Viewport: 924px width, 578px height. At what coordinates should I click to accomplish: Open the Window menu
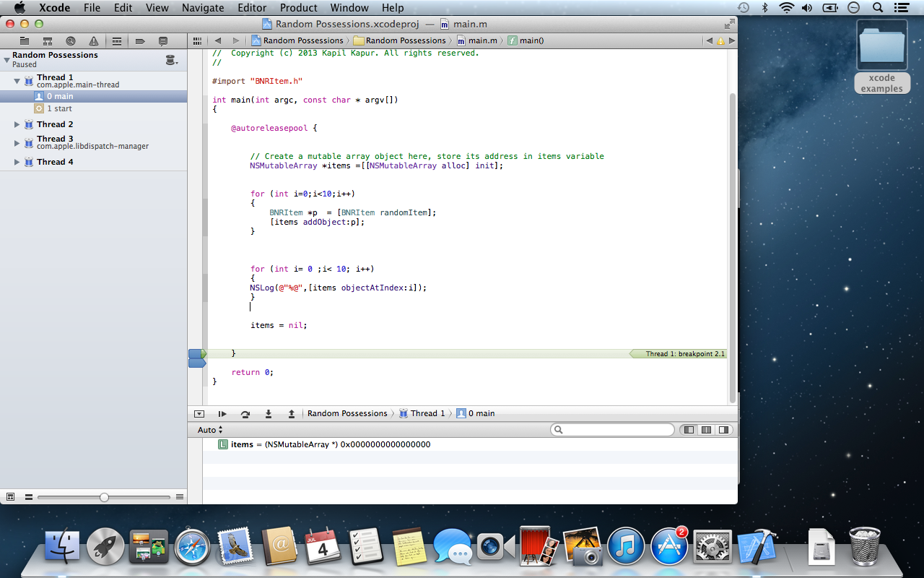click(349, 8)
